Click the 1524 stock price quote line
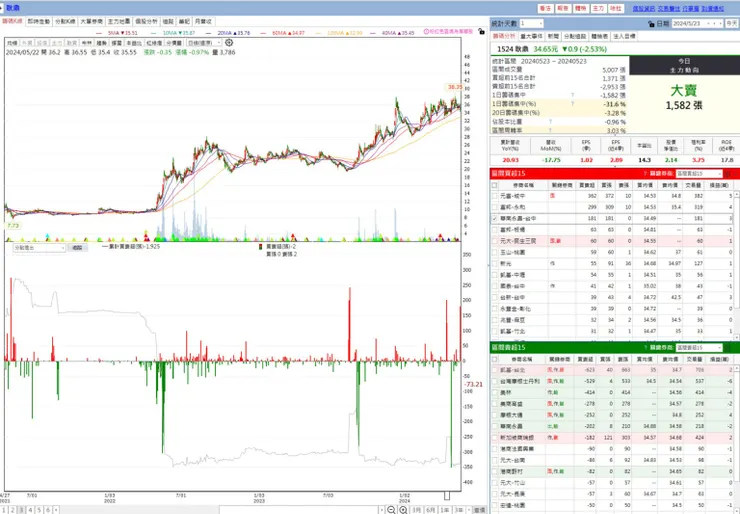The width and height of the screenshot is (740, 514). pyautogui.click(x=552, y=49)
